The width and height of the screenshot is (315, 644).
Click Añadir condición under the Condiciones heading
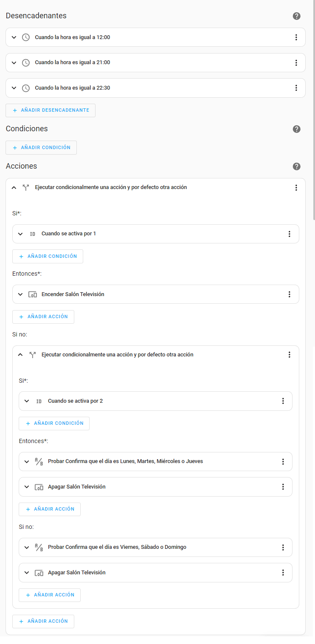(x=41, y=148)
